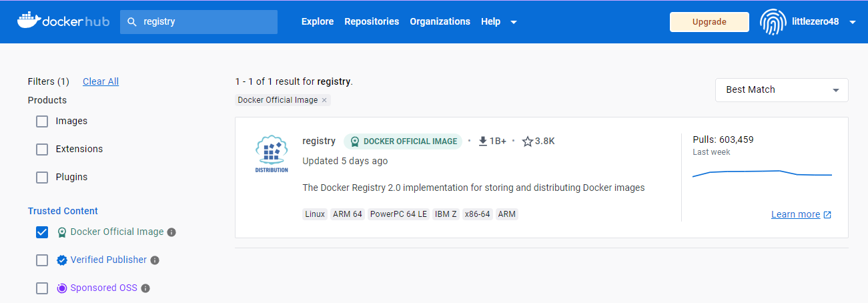Check the Plugins filter checkbox
The image size is (868, 303).
(42, 178)
